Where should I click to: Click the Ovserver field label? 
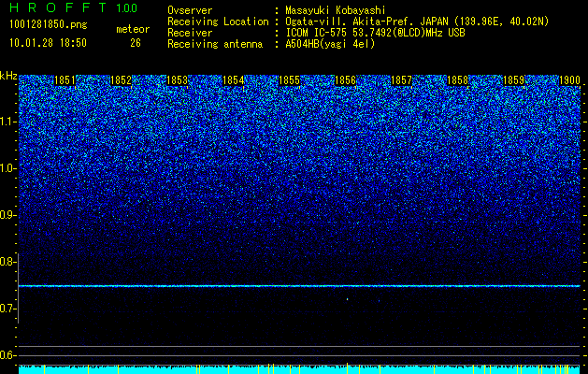(190, 10)
